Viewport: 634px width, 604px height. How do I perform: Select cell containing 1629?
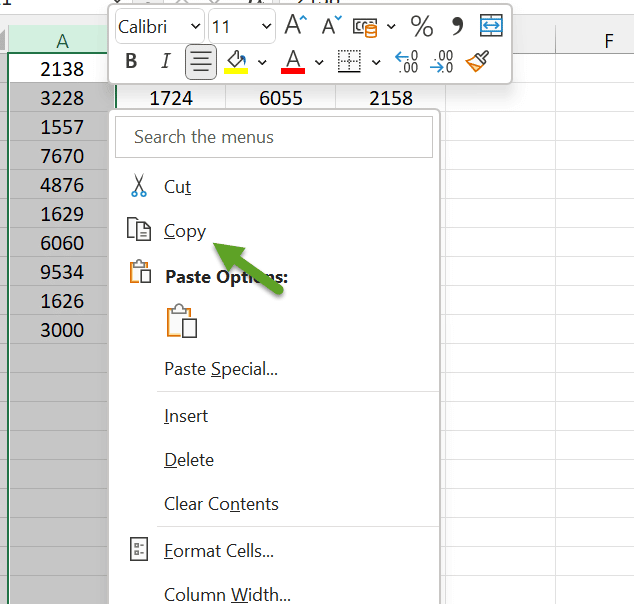point(58,214)
